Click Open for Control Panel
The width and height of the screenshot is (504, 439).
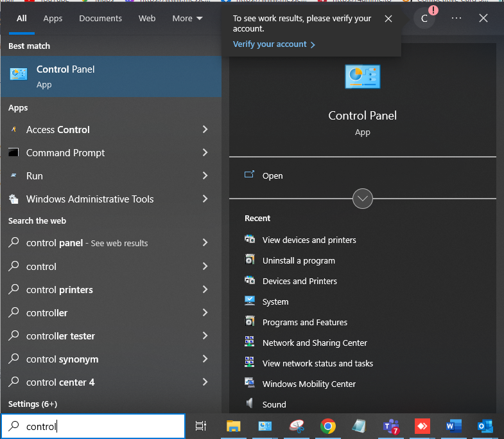(272, 175)
